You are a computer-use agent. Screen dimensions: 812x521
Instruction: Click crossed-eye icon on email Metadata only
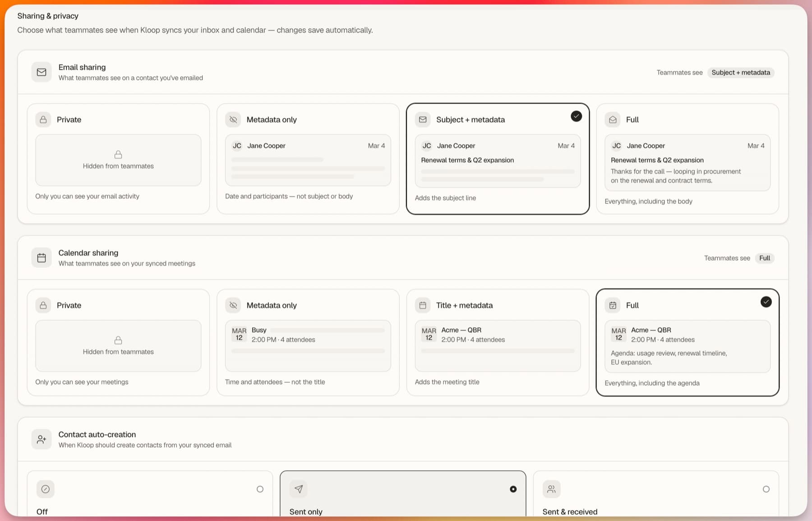[x=233, y=120]
